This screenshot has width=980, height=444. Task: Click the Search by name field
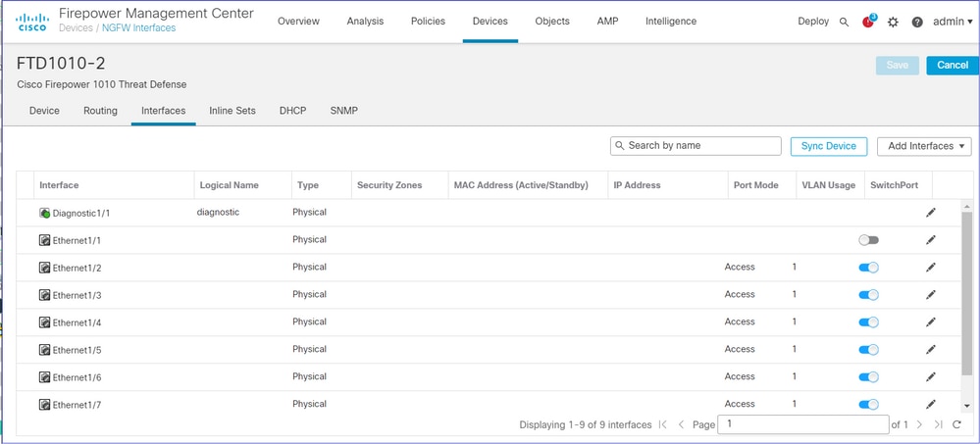pyautogui.click(x=696, y=146)
